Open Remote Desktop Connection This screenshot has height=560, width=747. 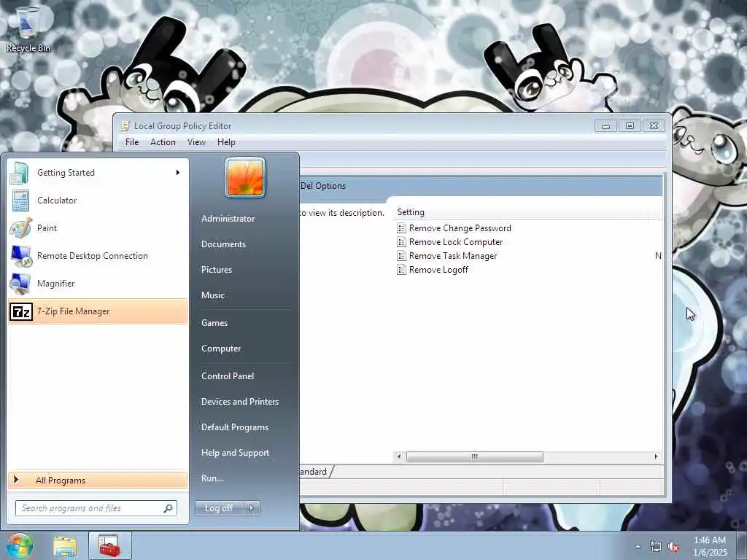pos(98,256)
